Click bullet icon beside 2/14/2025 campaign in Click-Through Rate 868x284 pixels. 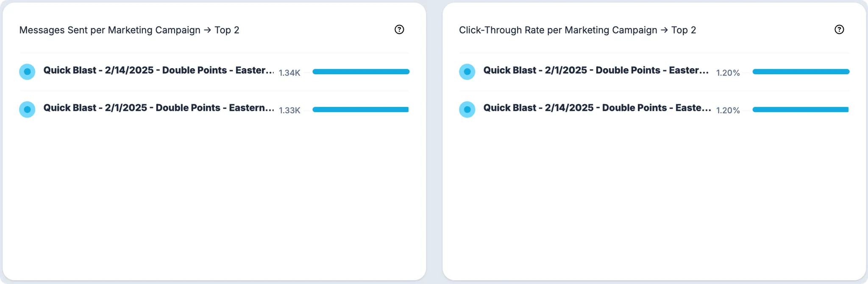467,110
